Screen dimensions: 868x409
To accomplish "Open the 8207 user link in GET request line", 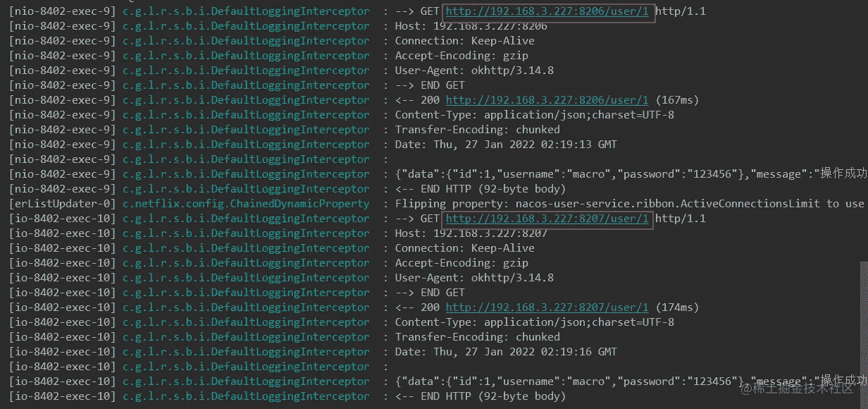I will point(547,219).
